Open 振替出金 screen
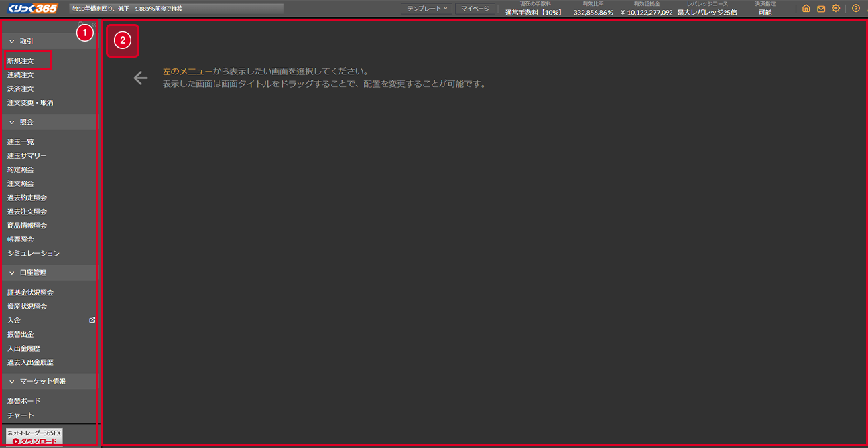 [21, 335]
